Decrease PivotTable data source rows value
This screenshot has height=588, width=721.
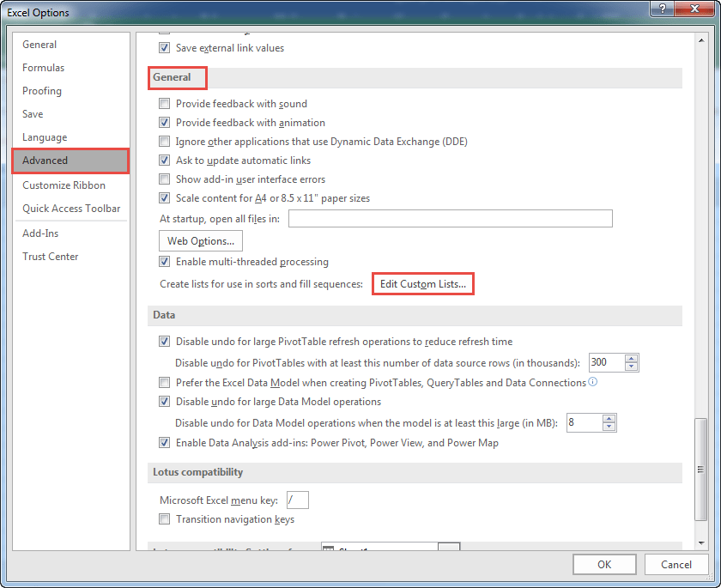click(632, 367)
